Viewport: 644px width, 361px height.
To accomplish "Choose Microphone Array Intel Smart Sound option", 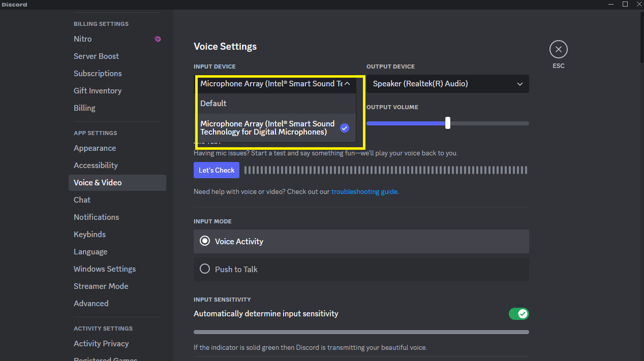I will tap(276, 128).
